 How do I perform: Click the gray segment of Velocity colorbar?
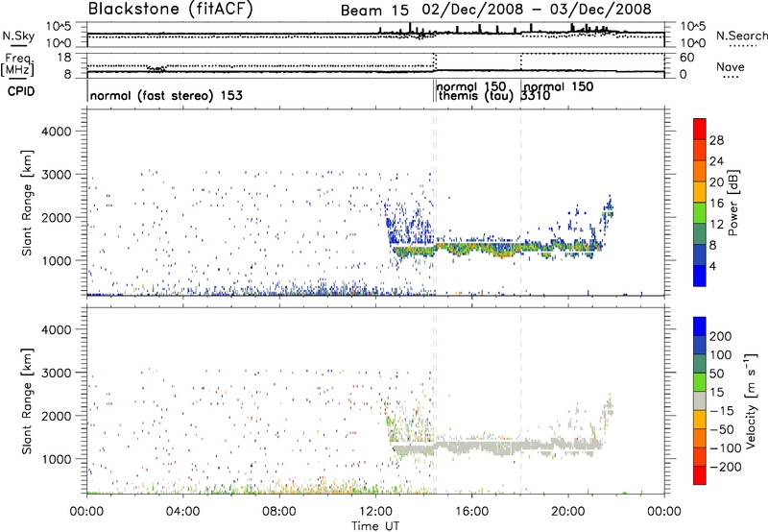tap(700, 400)
